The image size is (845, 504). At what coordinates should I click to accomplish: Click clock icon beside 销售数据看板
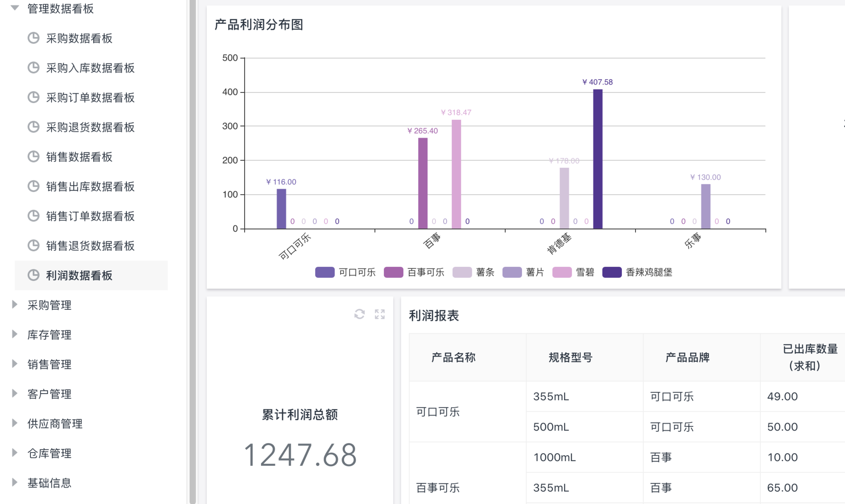(x=33, y=157)
